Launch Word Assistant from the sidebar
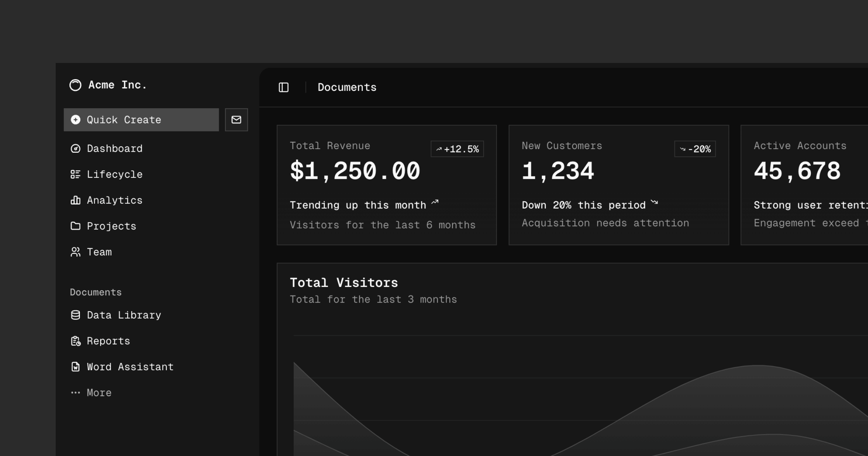The image size is (868, 456). [130, 367]
